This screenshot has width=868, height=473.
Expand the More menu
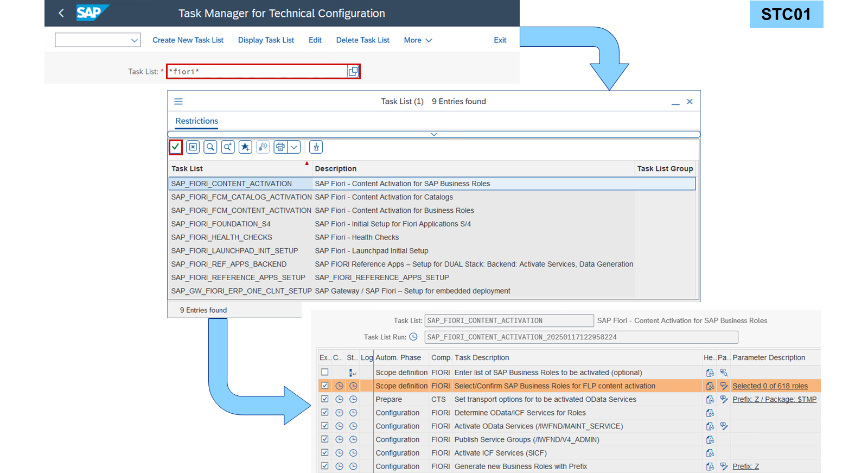418,40
